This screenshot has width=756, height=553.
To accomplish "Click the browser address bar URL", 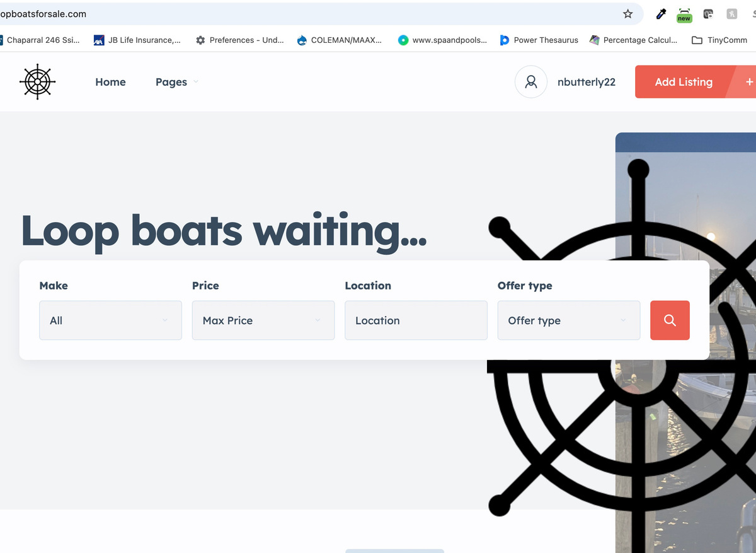I will pyautogui.click(x=43, y=14).
